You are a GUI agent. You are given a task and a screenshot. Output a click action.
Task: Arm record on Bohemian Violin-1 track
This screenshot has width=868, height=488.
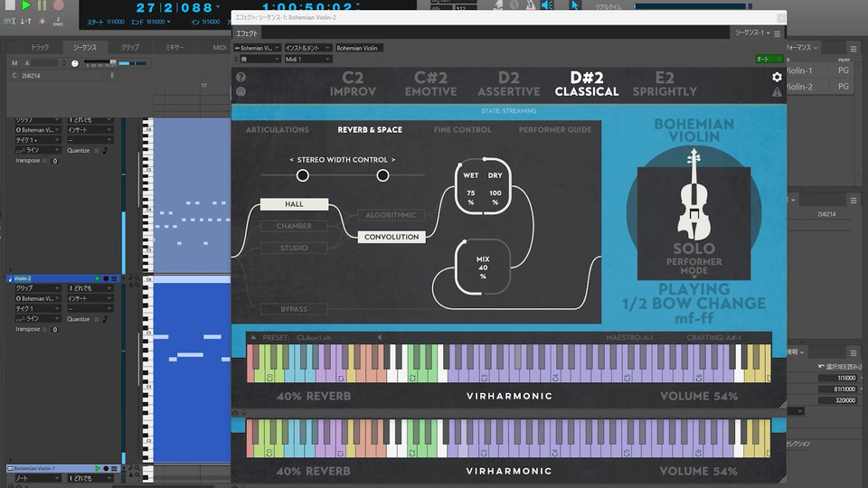pyautogui.click(x=106, y=469)
